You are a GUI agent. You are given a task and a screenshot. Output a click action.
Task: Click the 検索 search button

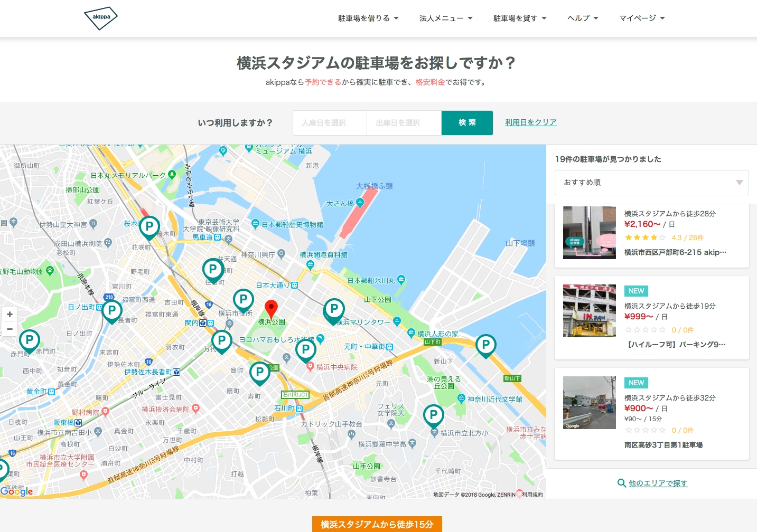[467, 123]
